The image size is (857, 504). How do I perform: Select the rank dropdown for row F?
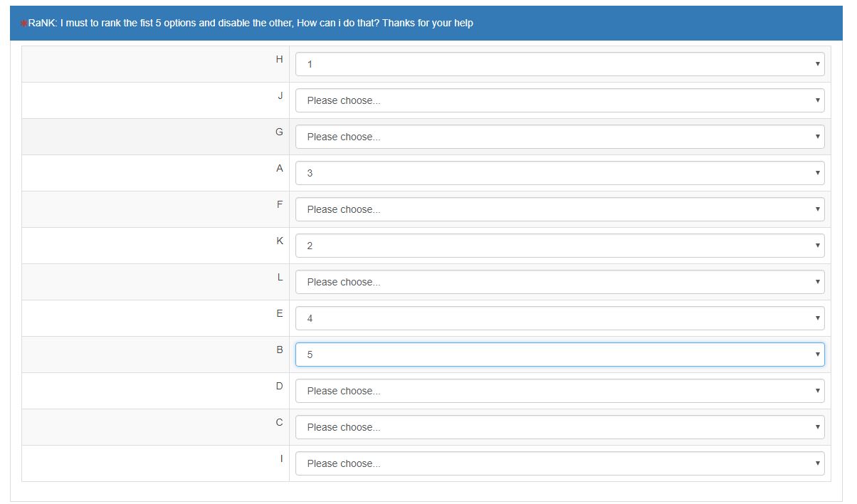[x=559, y=209]
